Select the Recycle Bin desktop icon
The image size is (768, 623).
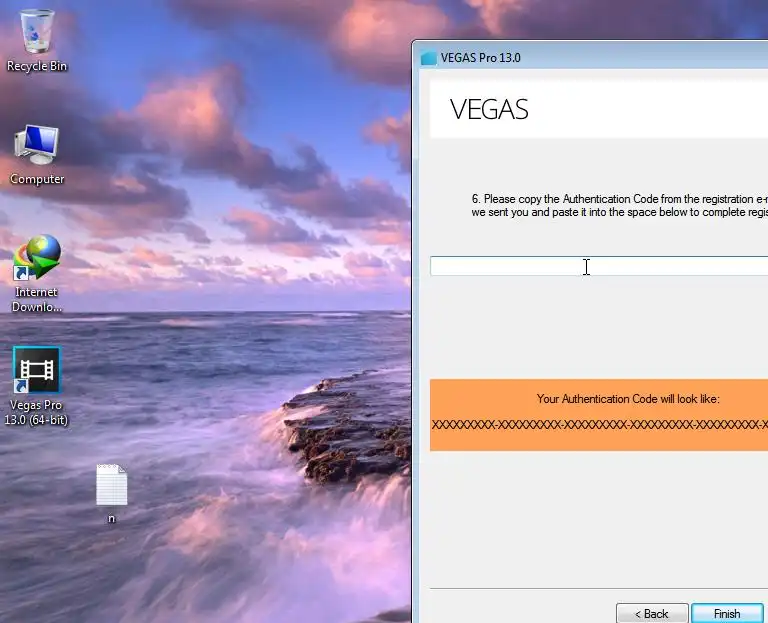[37, 40]
